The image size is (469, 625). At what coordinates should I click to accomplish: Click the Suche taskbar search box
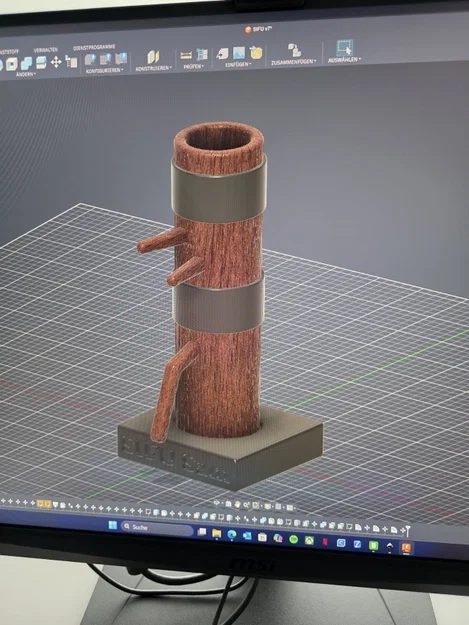click(157, 528)
